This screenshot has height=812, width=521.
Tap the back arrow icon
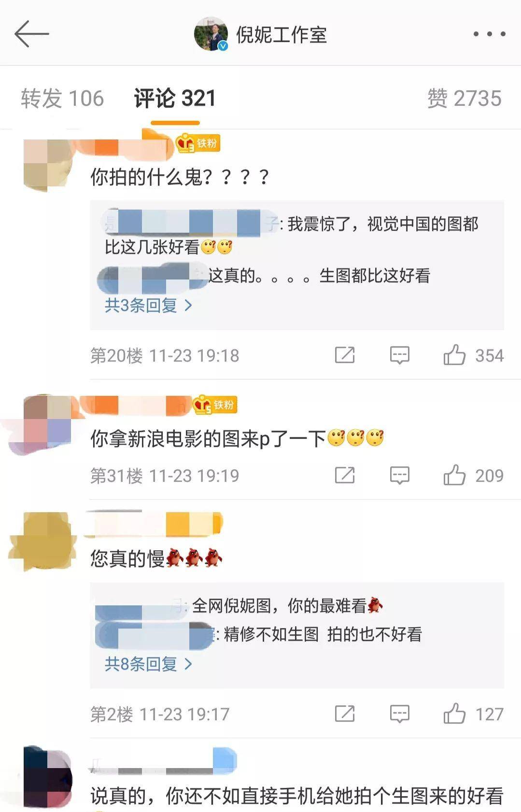[x=32, y=34]
